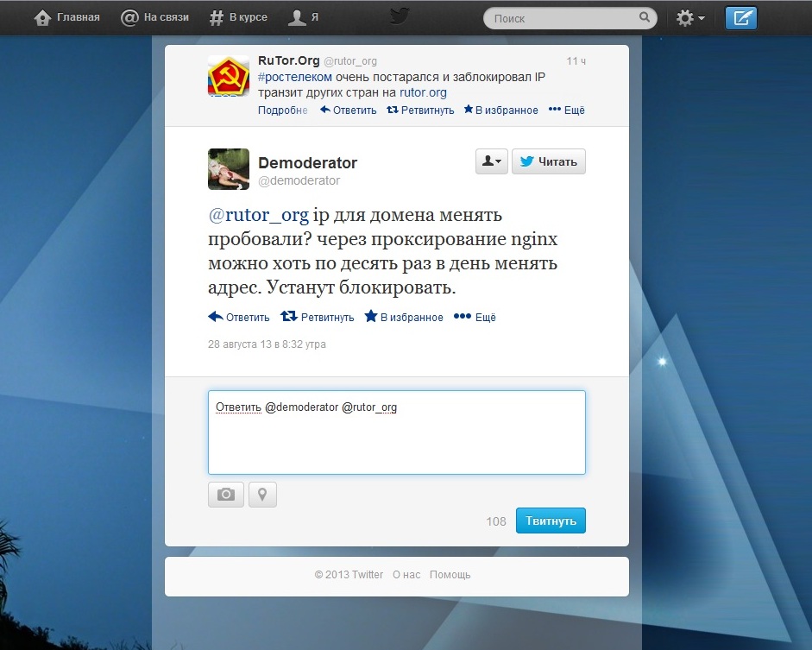
Task: Post reply with the Твитнуть button
Action: 551,521
